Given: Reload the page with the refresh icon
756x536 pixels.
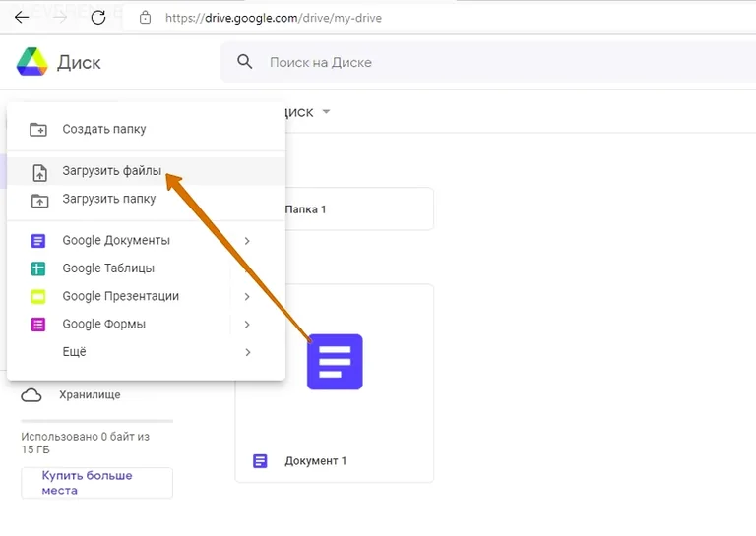Looking at the screenshot, I should click(98, 18).
